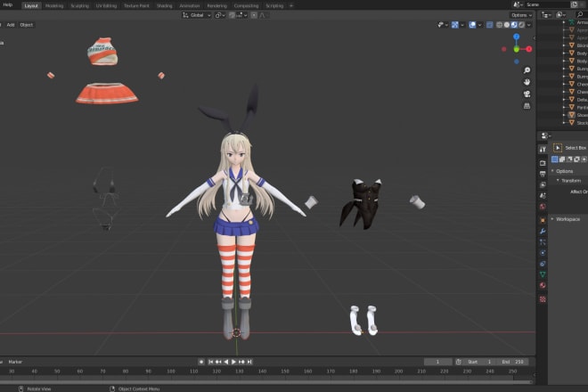
Task: Open the Physics properties tab
Action: pyautogui.click(x=543, y=253)
